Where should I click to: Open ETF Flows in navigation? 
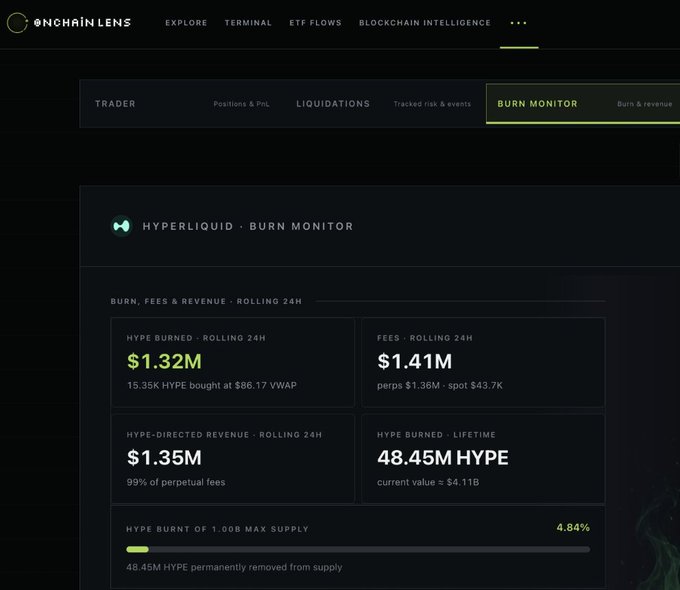tap(315, 23)
